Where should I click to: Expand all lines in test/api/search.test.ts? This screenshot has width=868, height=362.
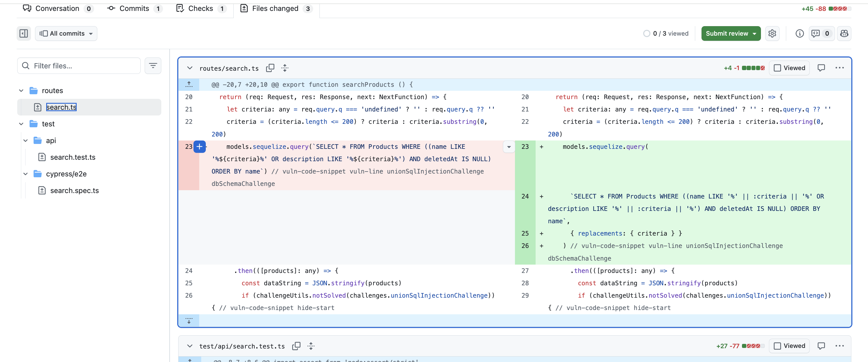(x=311, y=346)
